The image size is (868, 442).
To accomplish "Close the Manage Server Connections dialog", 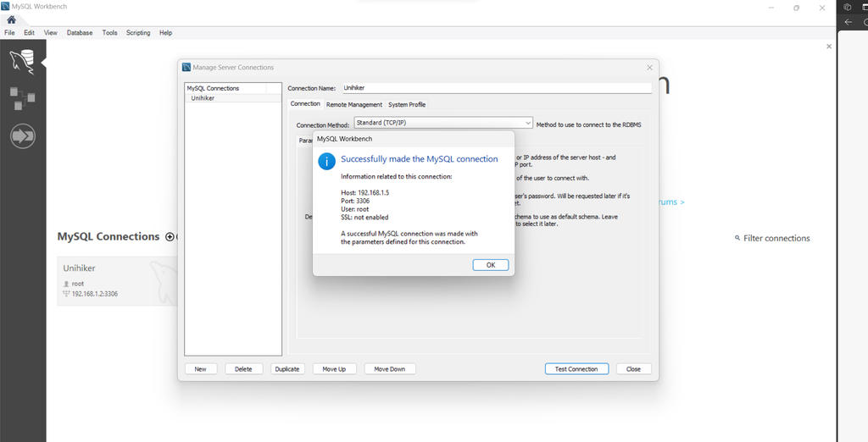I will click(x=649, y=68).
